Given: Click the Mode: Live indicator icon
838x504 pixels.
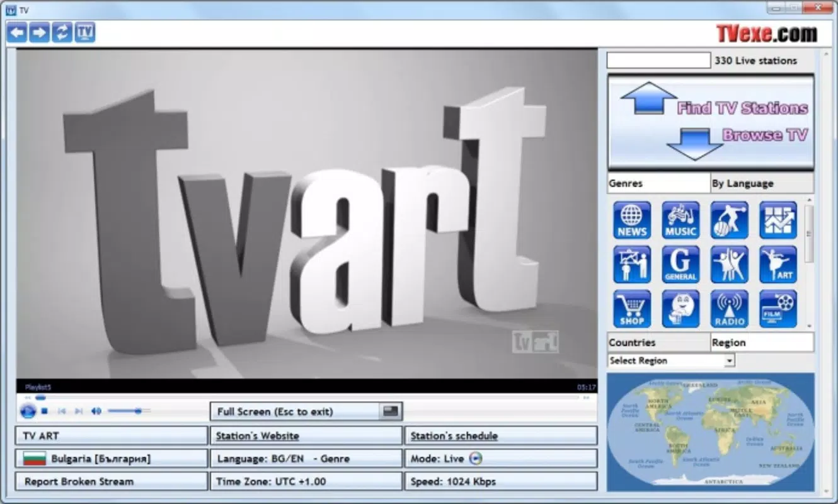Looking at the screenshot, I should [476, 459].
